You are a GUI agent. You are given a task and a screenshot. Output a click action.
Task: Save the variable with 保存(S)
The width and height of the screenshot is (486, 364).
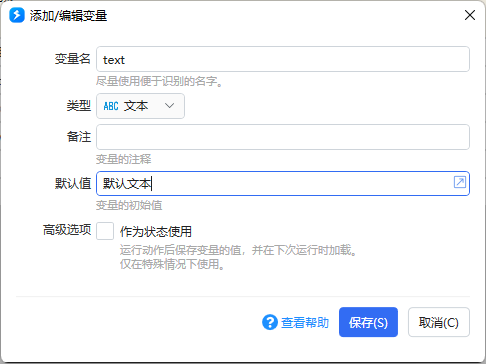pos(368,322)
